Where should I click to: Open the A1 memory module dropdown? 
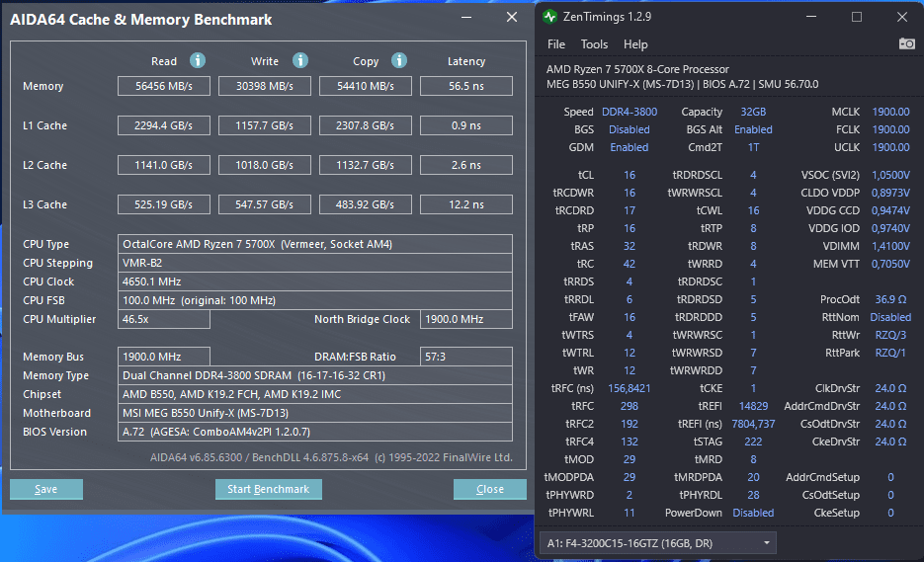pos(657,543)
